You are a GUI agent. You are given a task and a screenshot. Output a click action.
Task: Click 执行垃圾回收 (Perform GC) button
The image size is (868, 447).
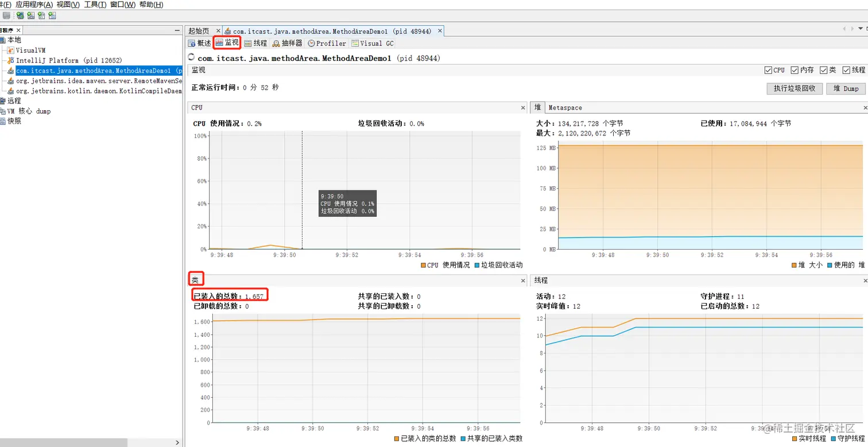[795, 88]
